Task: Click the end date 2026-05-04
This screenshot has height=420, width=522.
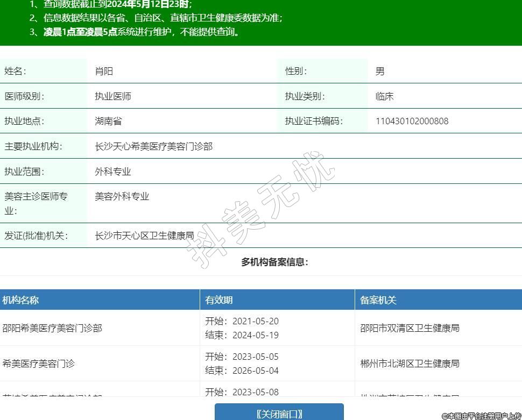Action: 255,371
